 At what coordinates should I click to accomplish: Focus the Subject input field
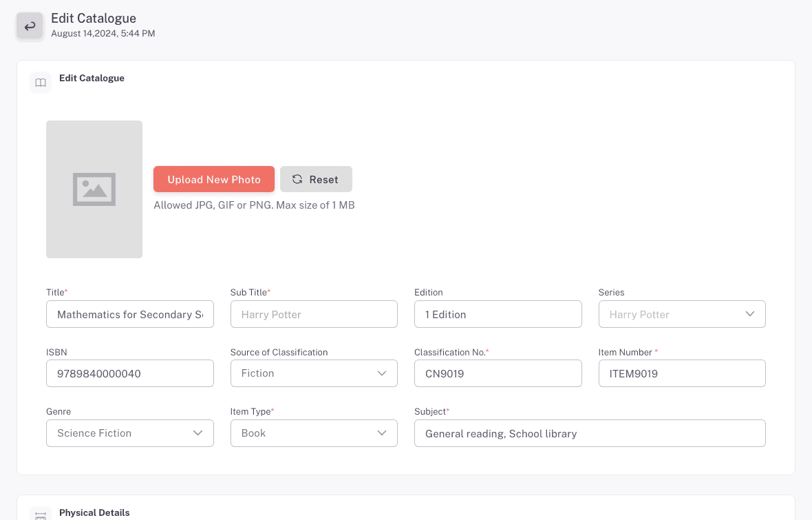pos(590,433)
